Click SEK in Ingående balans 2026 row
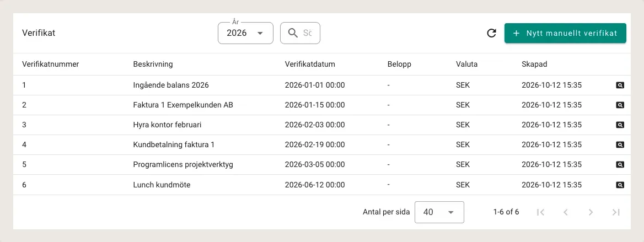Image resolution: width=644 pixels, height=242 pixels. click(463, 85)
